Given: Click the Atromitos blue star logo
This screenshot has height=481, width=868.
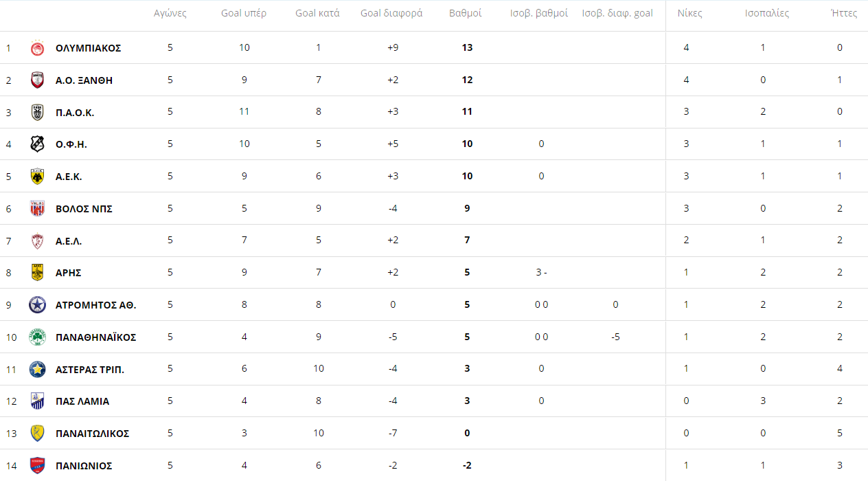Looking at the screenshot, I should coord(38,305).
